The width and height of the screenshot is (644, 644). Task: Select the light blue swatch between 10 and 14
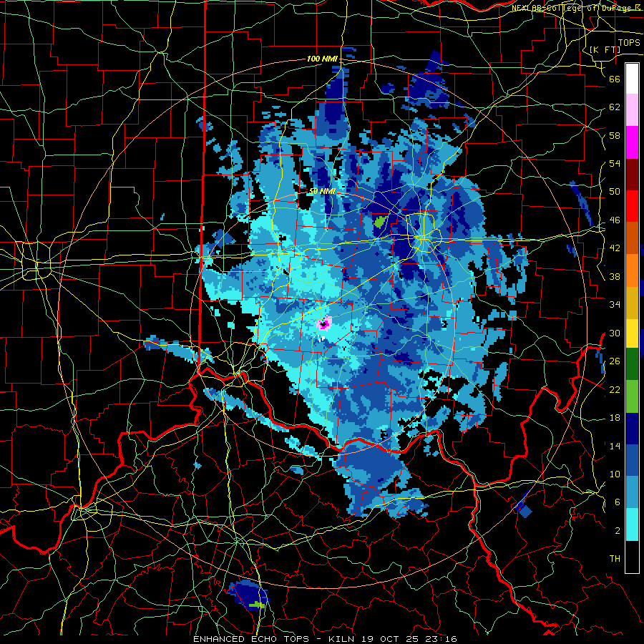click(632, 493)
